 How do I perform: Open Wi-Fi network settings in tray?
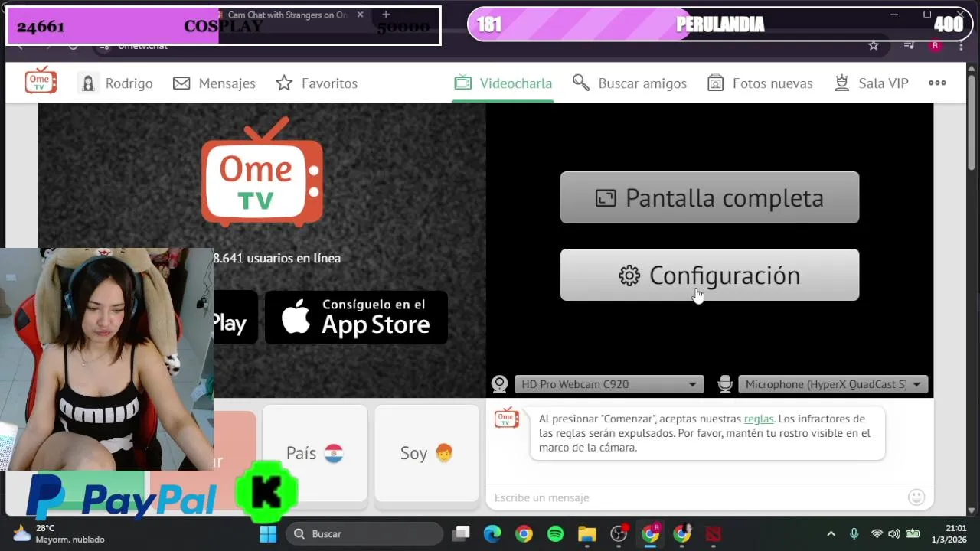coord(877,533)
